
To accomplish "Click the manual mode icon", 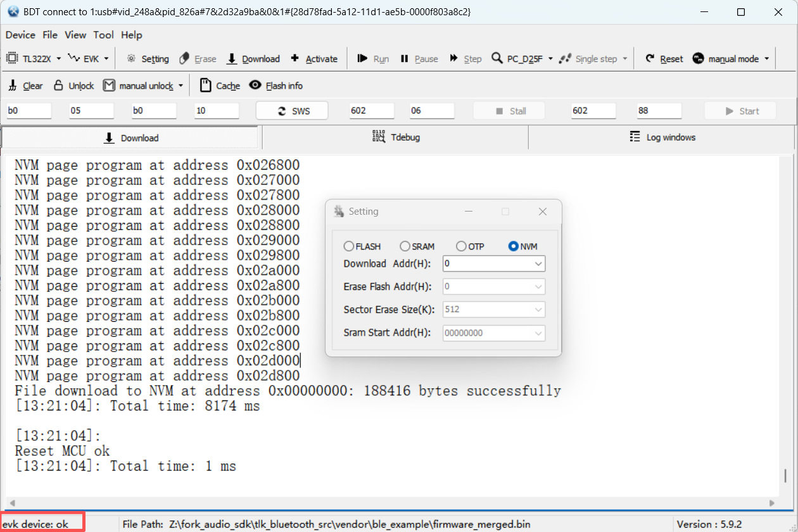I will tap(698, 58).
